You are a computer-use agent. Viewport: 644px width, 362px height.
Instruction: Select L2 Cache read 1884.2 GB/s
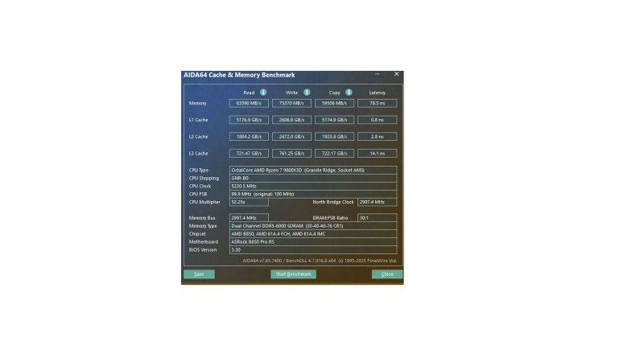click(249, 137)
